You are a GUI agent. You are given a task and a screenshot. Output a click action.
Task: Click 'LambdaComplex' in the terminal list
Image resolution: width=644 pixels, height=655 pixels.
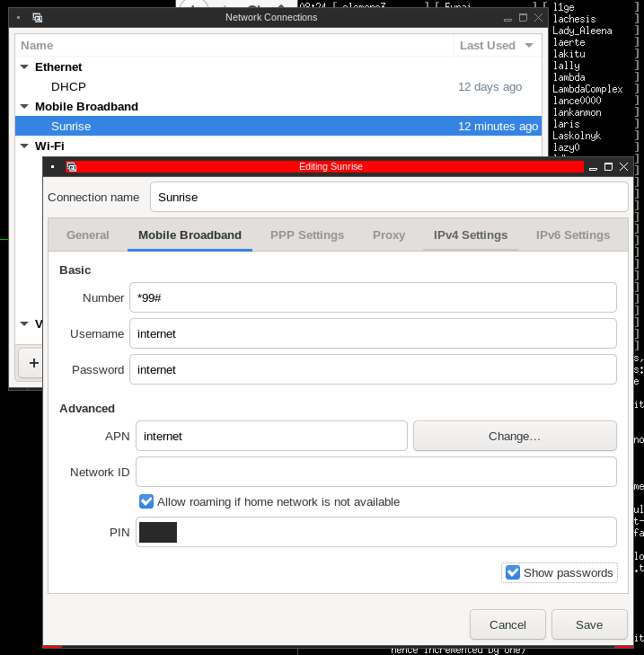pyautogui.click(x=587, y=89)
